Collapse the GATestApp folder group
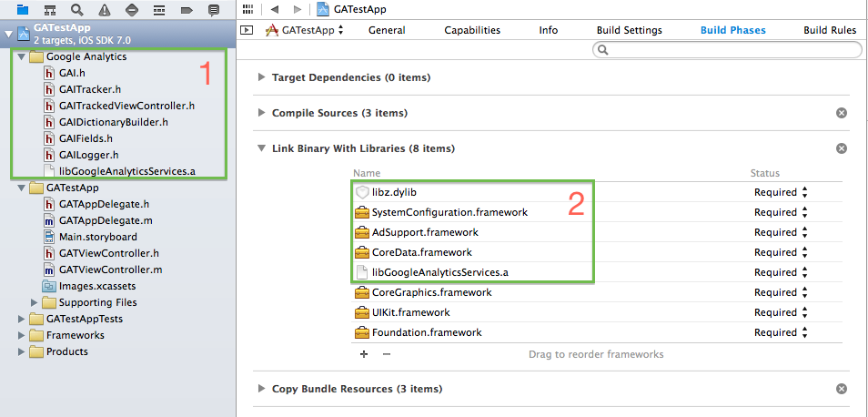868x417 pixels. (x=21, y=188)
